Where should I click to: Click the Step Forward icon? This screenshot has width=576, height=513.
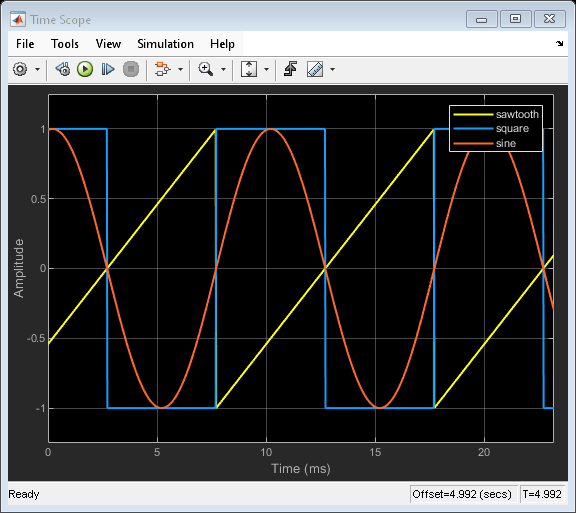108,69
